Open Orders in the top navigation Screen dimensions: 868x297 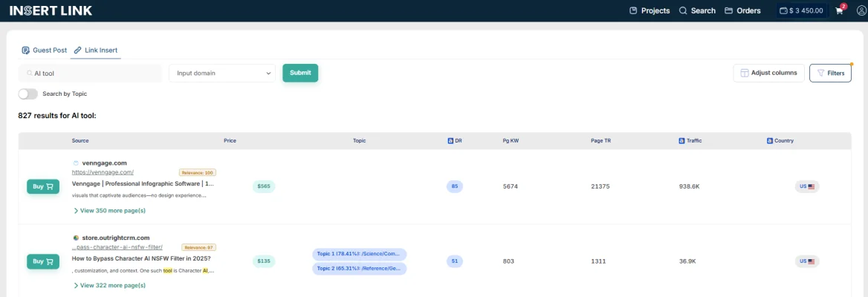pos(742,11)
